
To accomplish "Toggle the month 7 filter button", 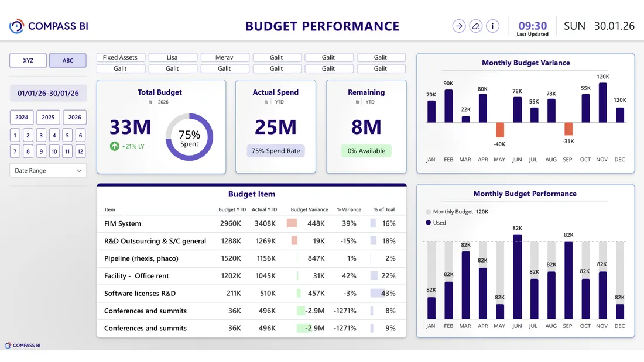I will [15, 151].
